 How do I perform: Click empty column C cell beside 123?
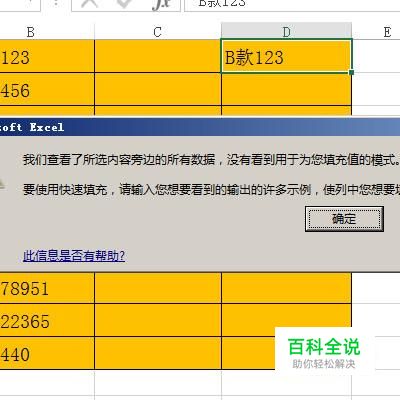coord(158,56)
